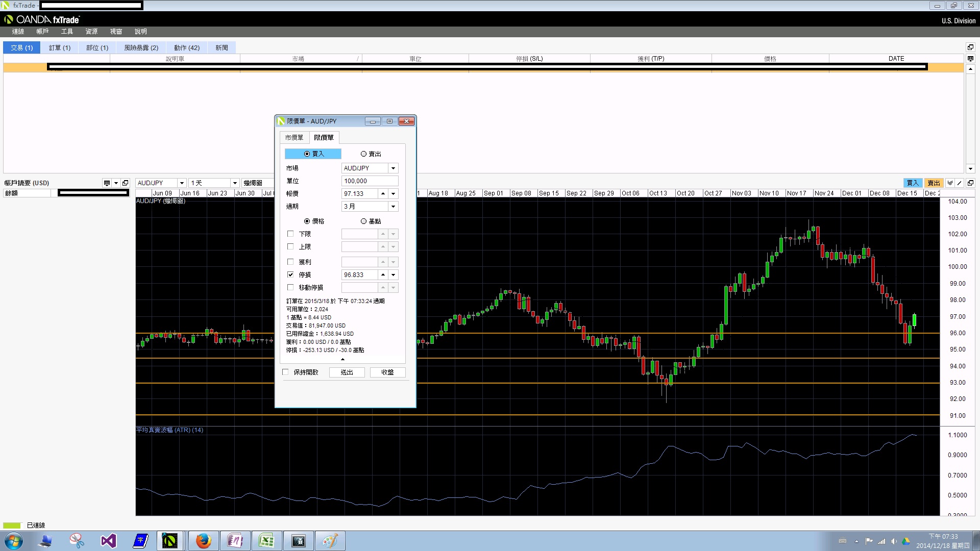This screenshot has height=551, width=980.
Task: Open Firefox from the taskbar
Action: point(204,541)
